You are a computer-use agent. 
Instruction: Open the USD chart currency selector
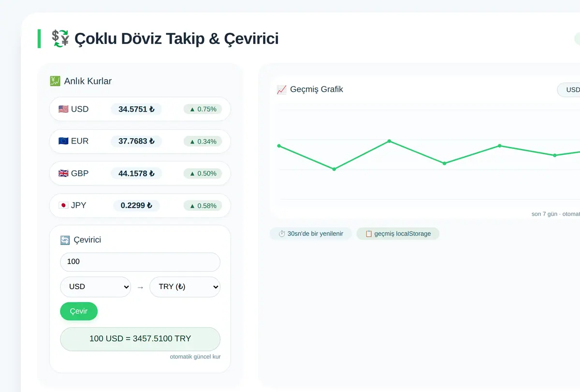coord(569,90)
